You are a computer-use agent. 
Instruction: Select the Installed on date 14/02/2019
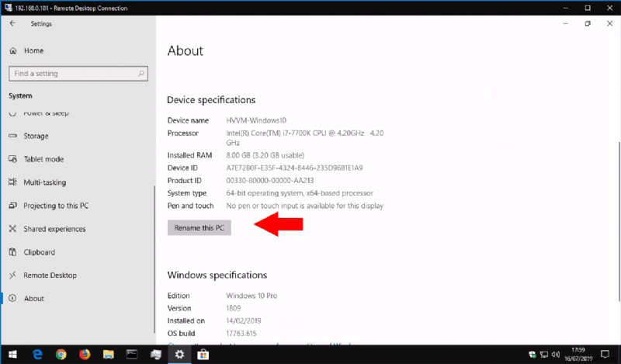click(x=243, y=321)
